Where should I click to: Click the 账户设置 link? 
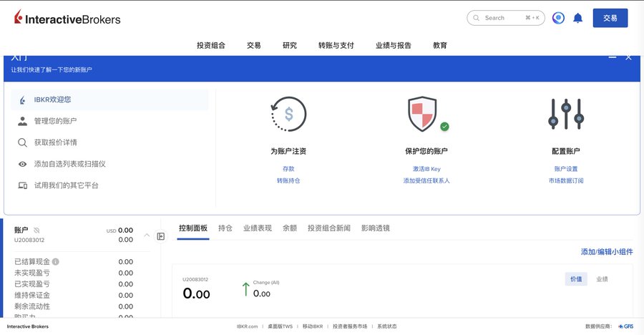(x=566, y=169)
